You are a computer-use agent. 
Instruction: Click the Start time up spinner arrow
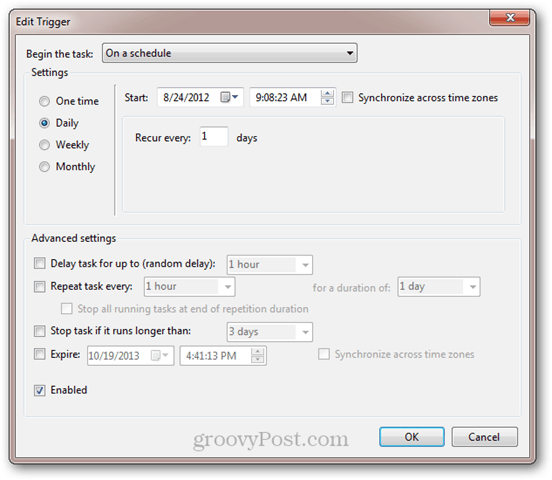327,94
